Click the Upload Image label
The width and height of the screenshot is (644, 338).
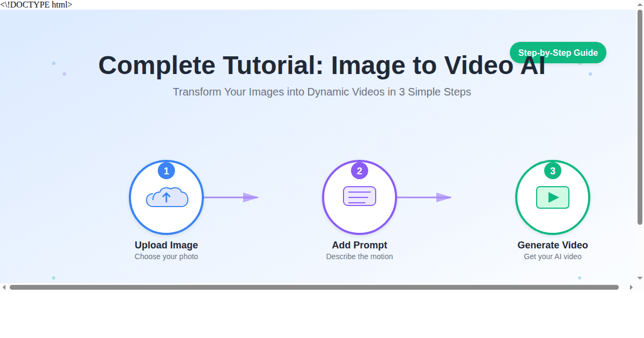(166, 245)
